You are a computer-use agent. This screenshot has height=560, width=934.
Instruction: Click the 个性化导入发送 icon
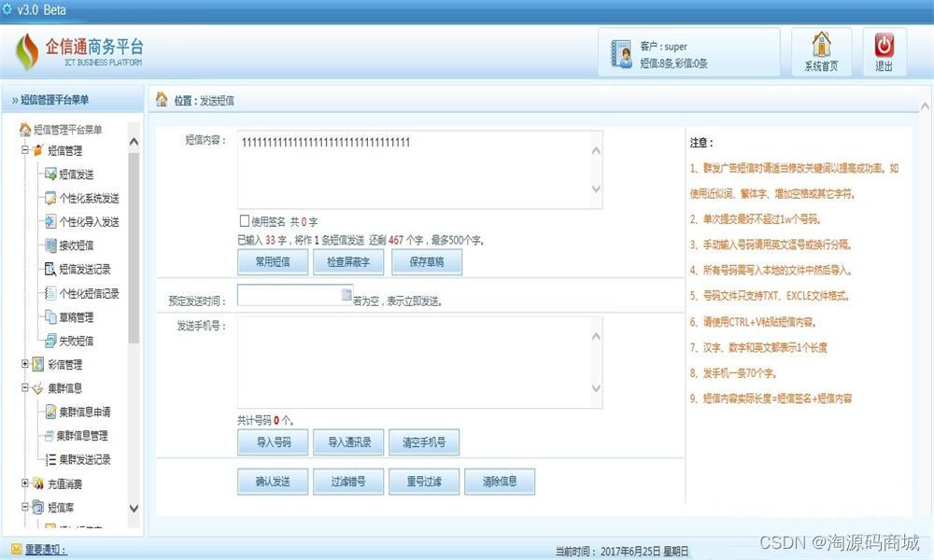[50, 221]
